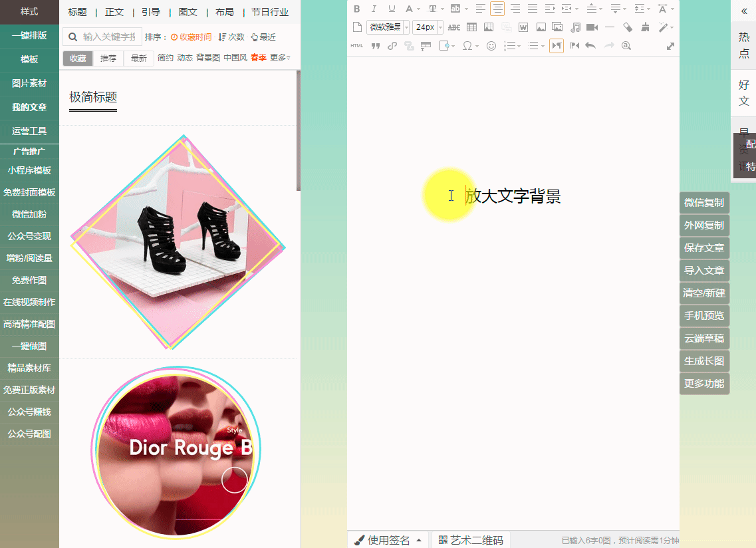Image resolution: width=756 pixels, height=548 pixels.
Task: Switch to the 图文 category tab
Action: pyautogui.click(x=188, y=12)
